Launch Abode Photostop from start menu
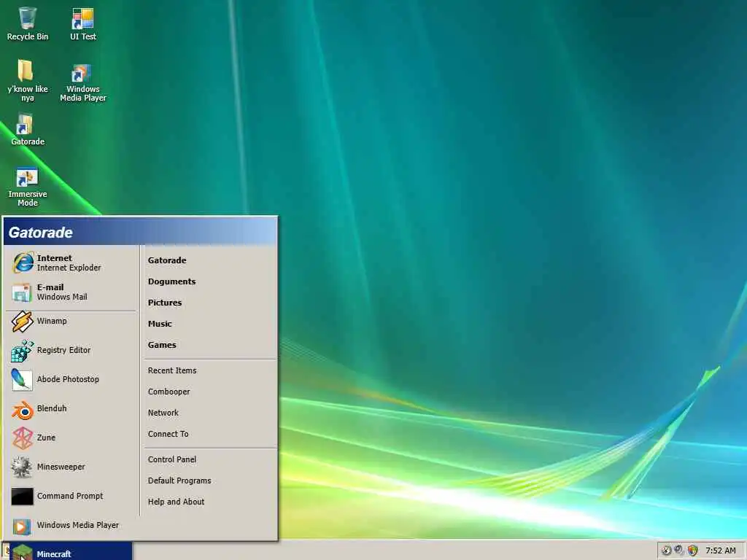 tap(71, 379)
